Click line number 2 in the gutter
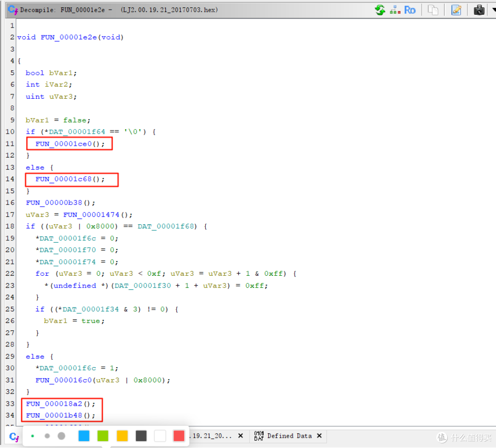This screenshot has height=448, width=496. (x=12, y=37)
